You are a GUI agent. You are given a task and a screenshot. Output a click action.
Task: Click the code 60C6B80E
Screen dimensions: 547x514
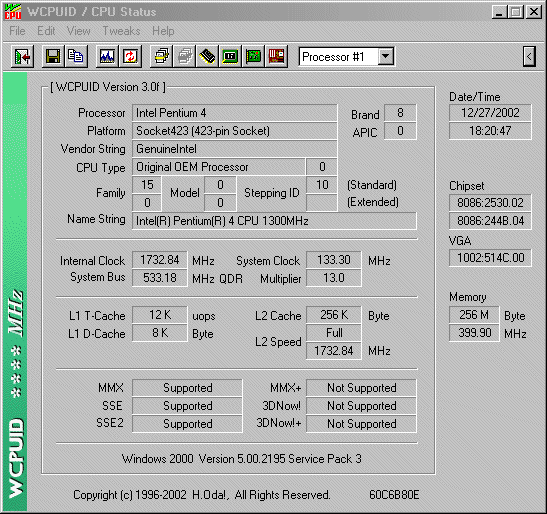[394, 495]
